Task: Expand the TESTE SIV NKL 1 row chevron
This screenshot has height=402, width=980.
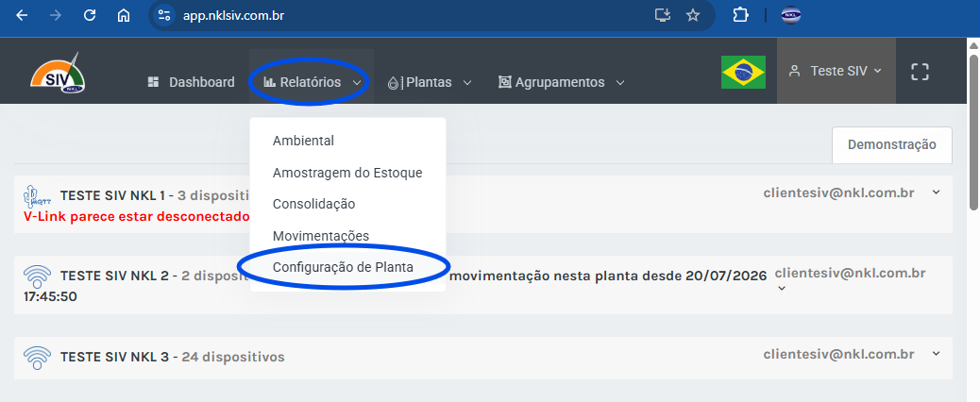Action: click(936, 193)
